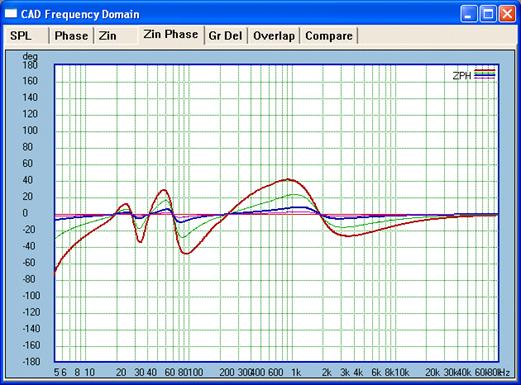
Task: Close the CAD Frequency Domain window
Action: [x=507, y=14]
